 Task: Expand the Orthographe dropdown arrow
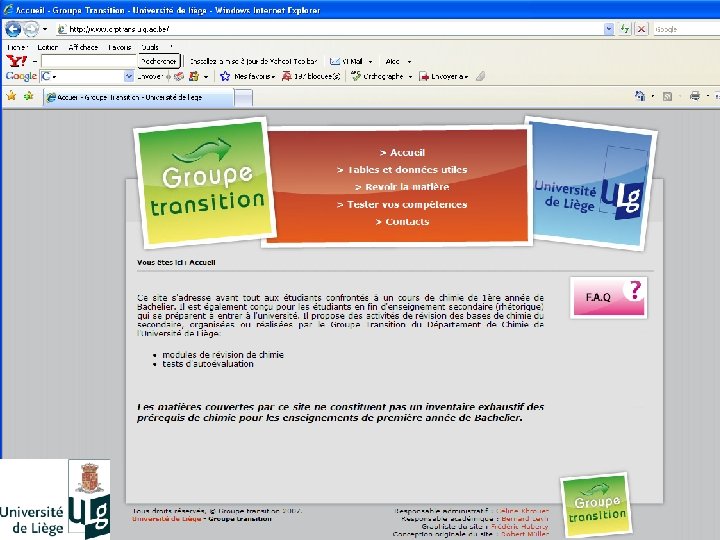(x=410, y=77)
